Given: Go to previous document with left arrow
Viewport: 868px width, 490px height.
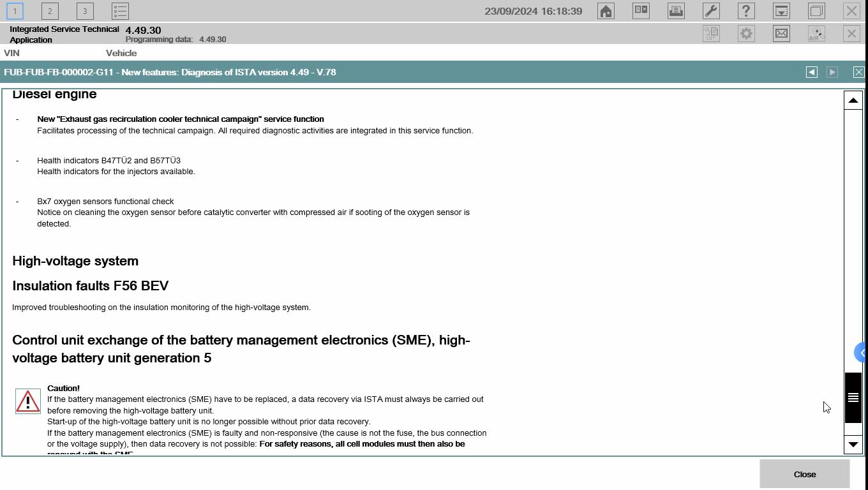Looking at the screenshot, I should (x=812, y=72).
